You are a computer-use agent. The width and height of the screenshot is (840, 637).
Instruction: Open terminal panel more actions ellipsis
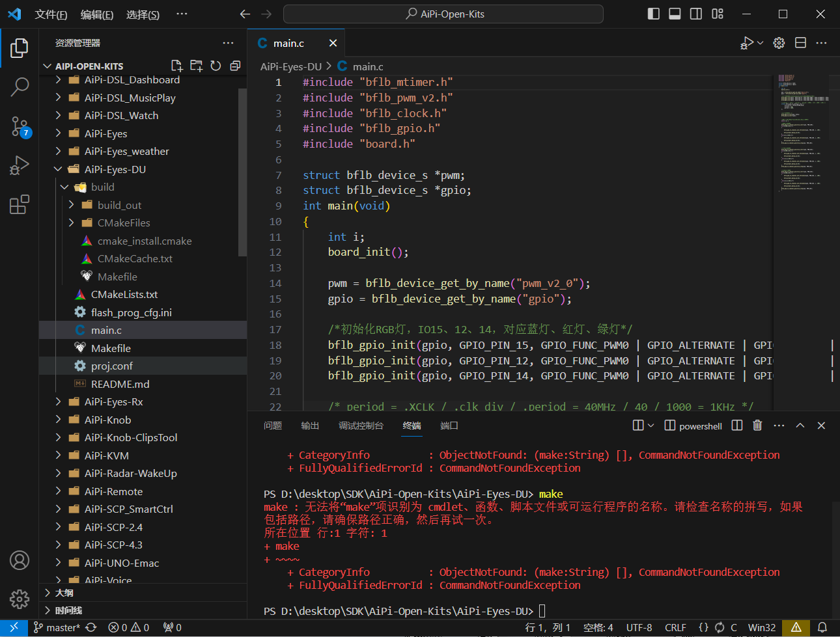pos(779,426)
